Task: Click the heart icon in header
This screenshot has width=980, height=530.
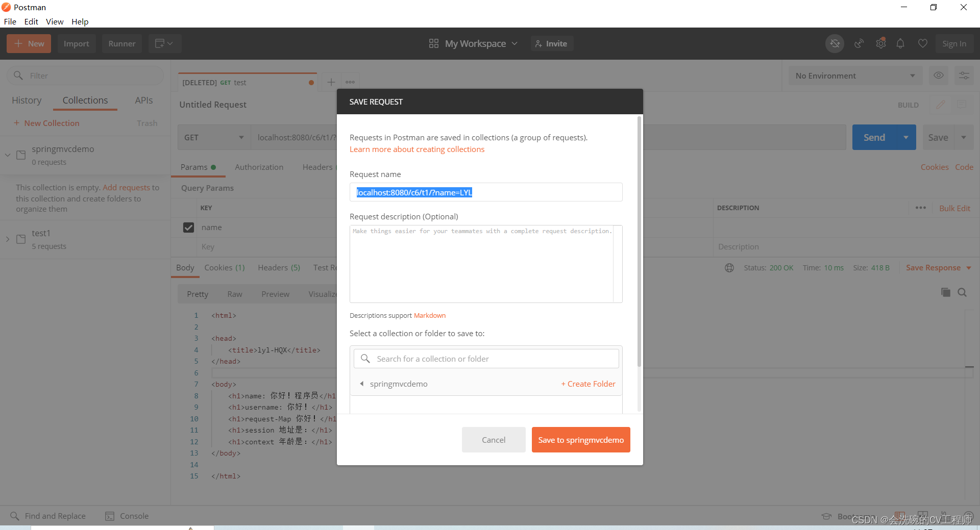Action: click(x=923, y=44)
